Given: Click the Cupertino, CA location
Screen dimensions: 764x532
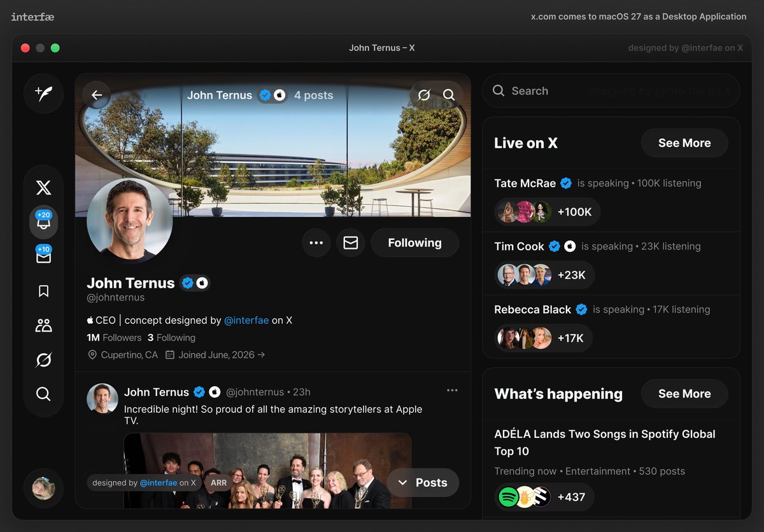Looking at the screenshot, I should point(123,354).
